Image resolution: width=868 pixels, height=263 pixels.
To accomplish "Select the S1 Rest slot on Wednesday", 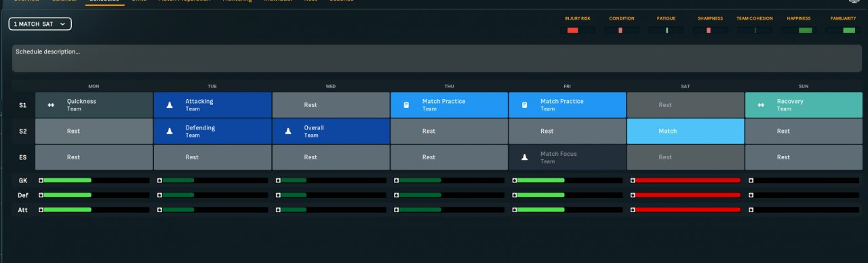I will tap(331, 105).
